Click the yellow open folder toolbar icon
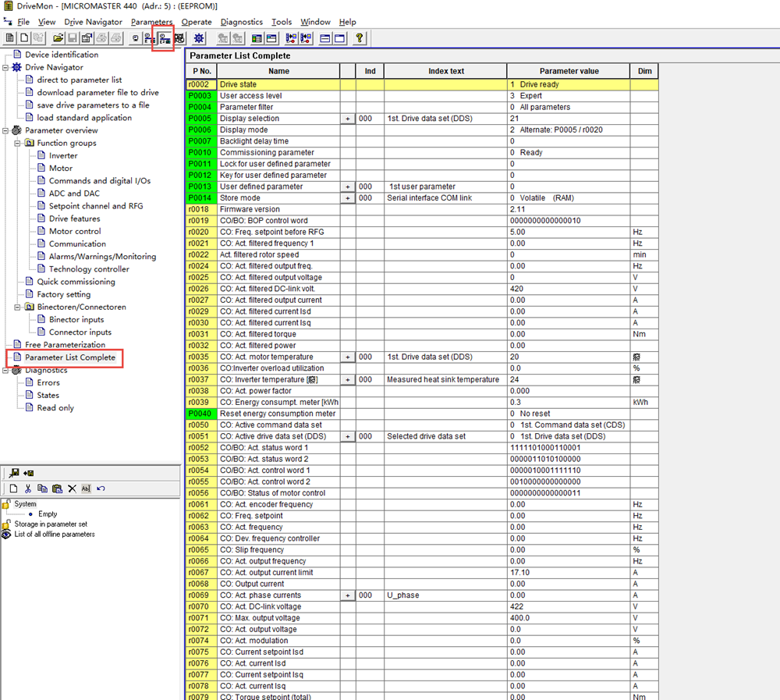The height and width of the screenshot is (700, 780). click(x=58, y=37)
